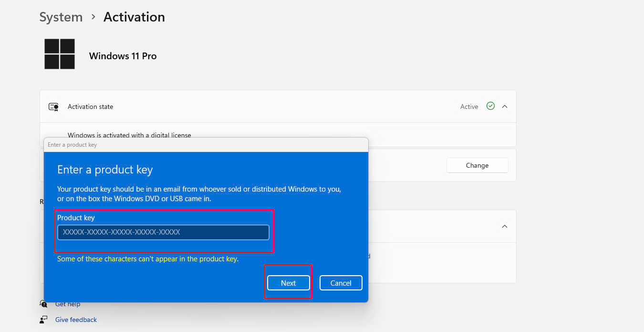Click the Activation state certificate icon
Image resolution: width=644 pixels, height=332 pixels.
(53, 107)
